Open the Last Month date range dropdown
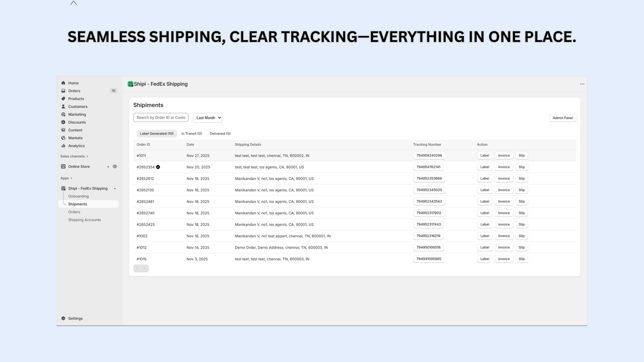This screenshot has width=644, height=362. [207, 117]
